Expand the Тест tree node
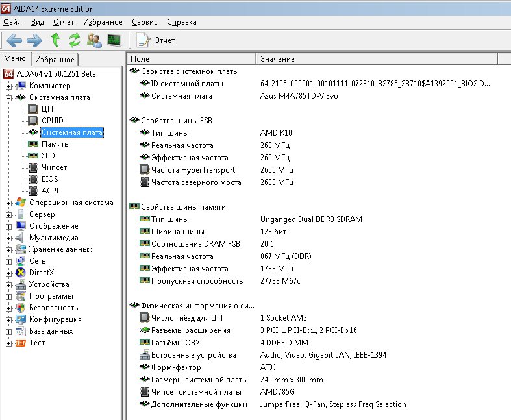 9,343
